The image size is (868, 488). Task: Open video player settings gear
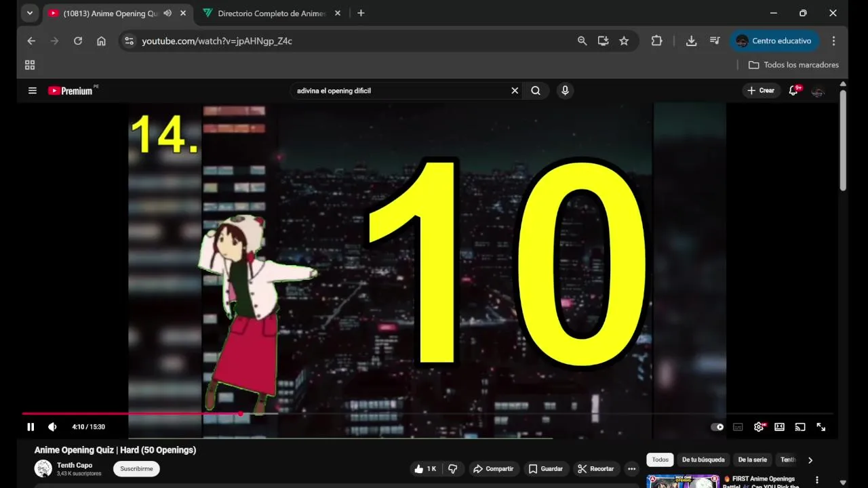759,427
